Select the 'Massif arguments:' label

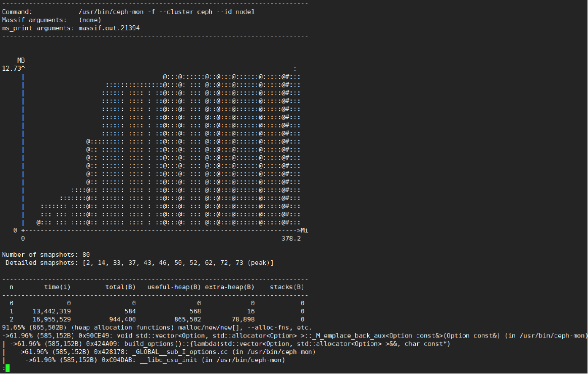click(x=34, y=20)
